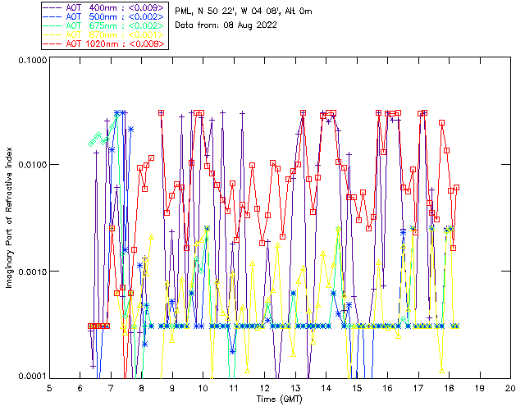
Task: Click the 'Data from: 08 Aug 2022' text
Action: coord(226,25)
